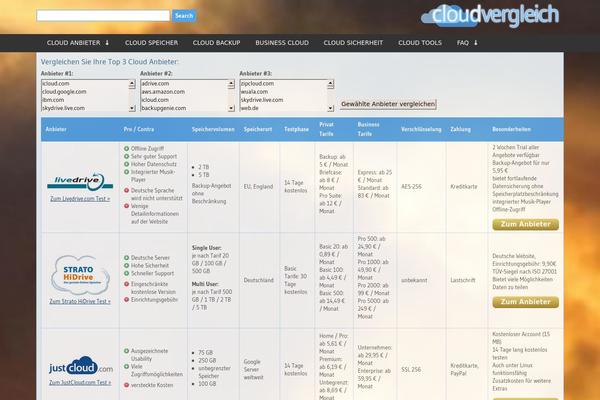Click Anbieter #1 list scroll-down arrow
Image resolution: width=600 pixels, height=400 pixels.
coord(132,108)
